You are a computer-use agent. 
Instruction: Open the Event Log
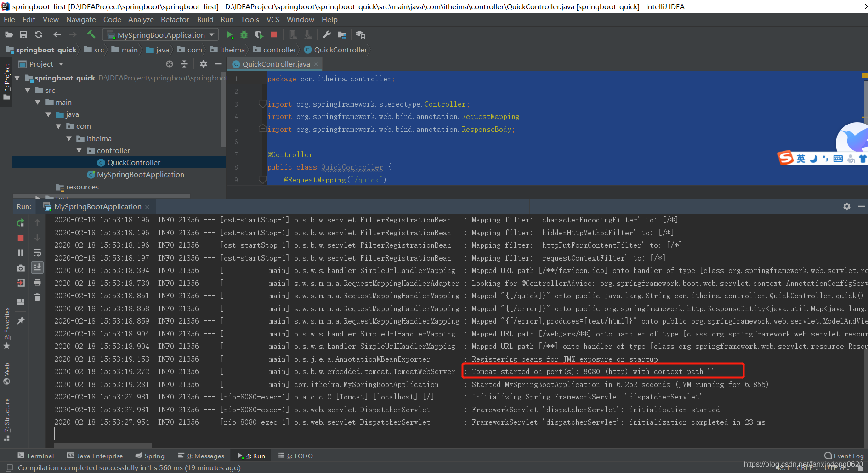click(x=844, y=456)
